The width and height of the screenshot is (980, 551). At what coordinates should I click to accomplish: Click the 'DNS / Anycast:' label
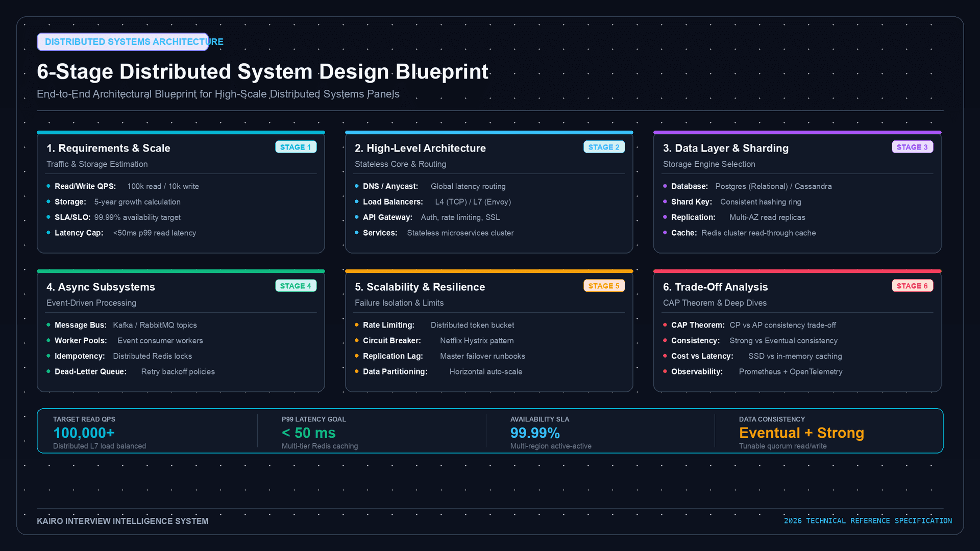390,187
